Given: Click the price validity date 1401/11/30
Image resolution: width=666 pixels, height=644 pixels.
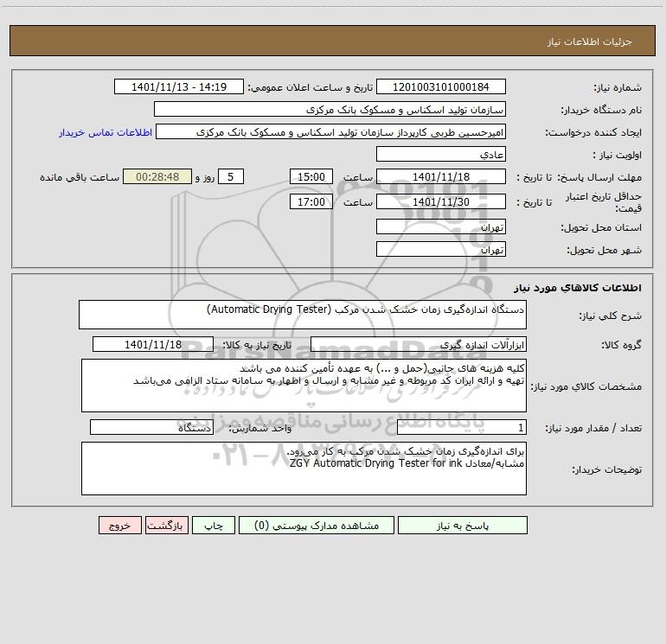Looking at the screenshot, I should coord(441,201).
